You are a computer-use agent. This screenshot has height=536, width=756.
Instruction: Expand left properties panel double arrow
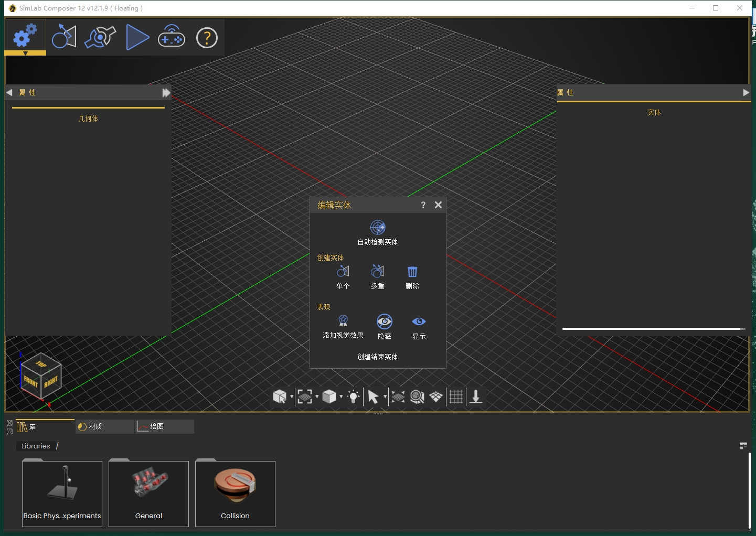point(166,93)
